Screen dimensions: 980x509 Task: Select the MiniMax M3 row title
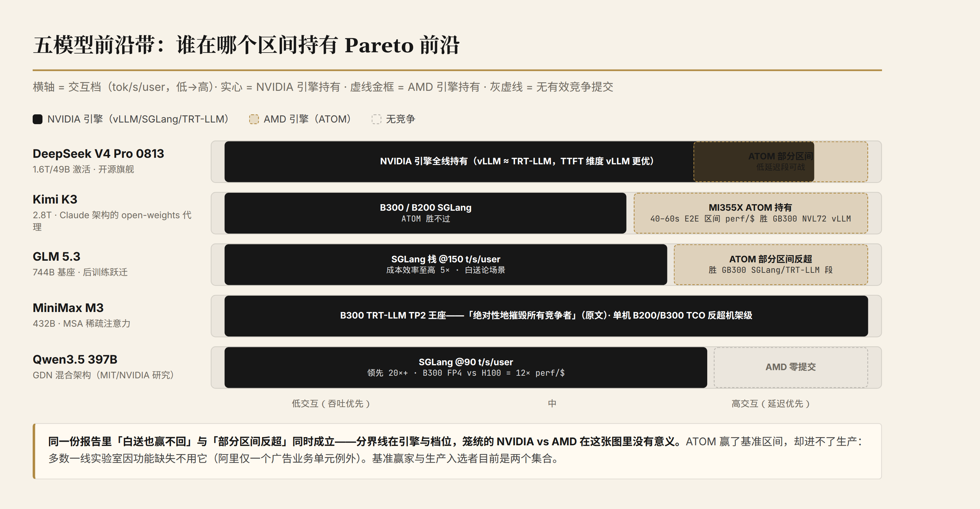click(x=68, y=308)
